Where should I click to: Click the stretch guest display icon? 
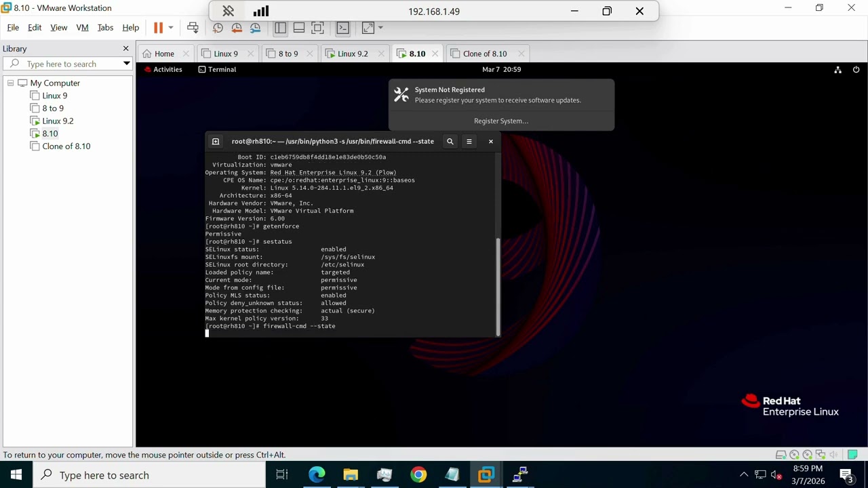368,28
